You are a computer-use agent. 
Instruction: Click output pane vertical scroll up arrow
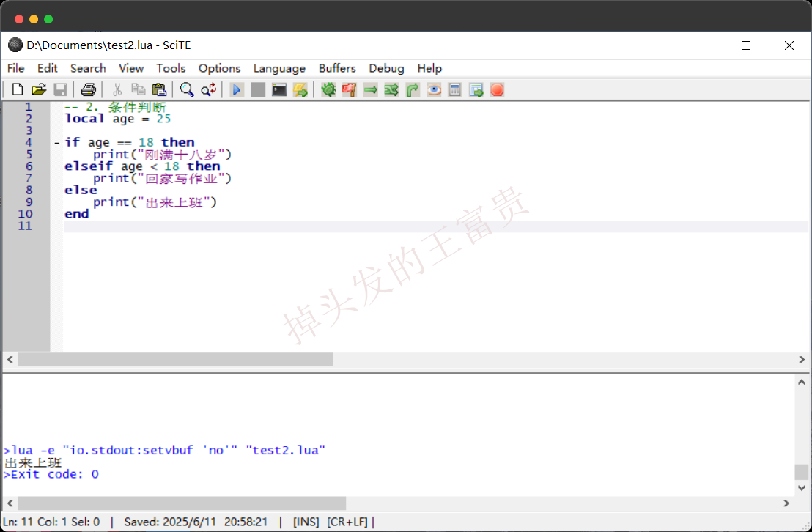click(802, 383)
